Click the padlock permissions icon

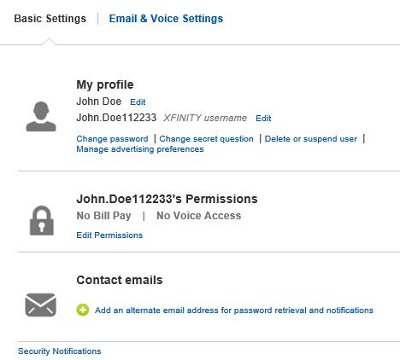click(x=42, y=221)
